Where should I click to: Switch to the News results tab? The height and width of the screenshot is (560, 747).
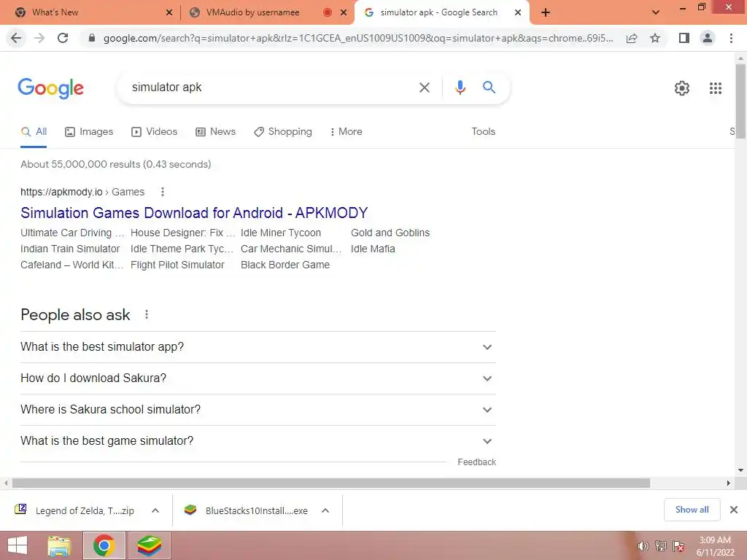[216, 132]
